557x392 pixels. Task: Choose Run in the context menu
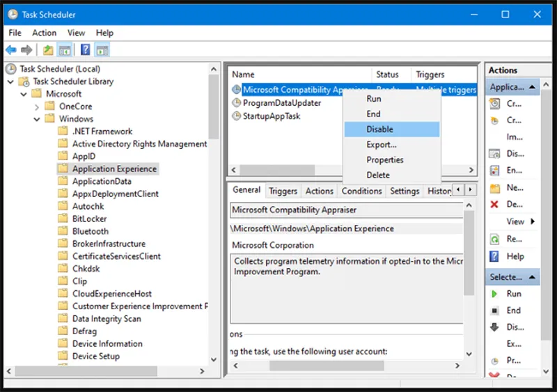[392, 99]
